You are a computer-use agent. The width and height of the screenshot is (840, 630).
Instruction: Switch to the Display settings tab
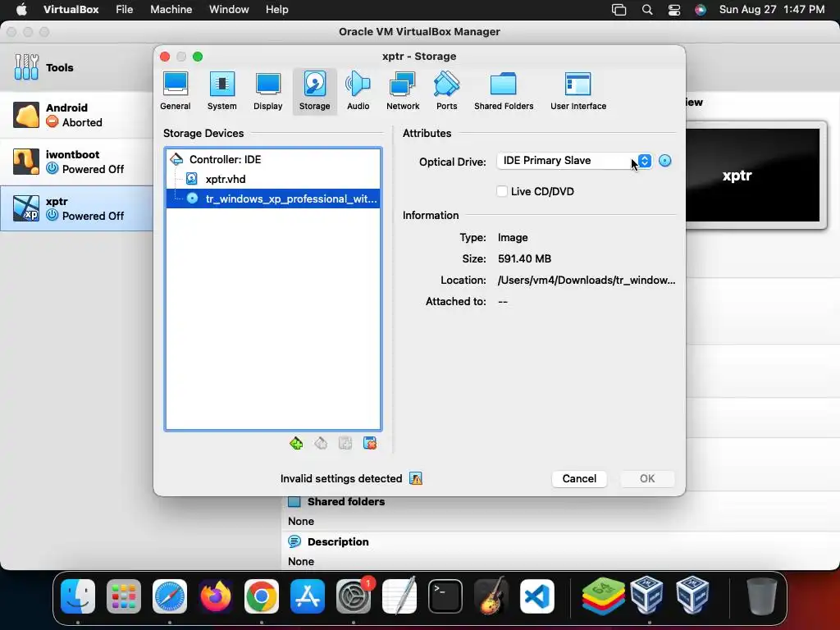point(268,91)
